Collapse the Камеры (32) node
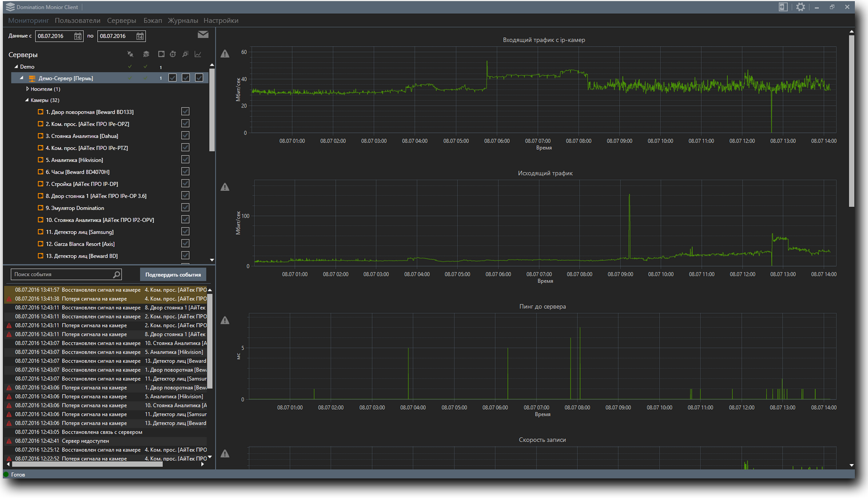868x503 pixels. [x=27, y=100]
